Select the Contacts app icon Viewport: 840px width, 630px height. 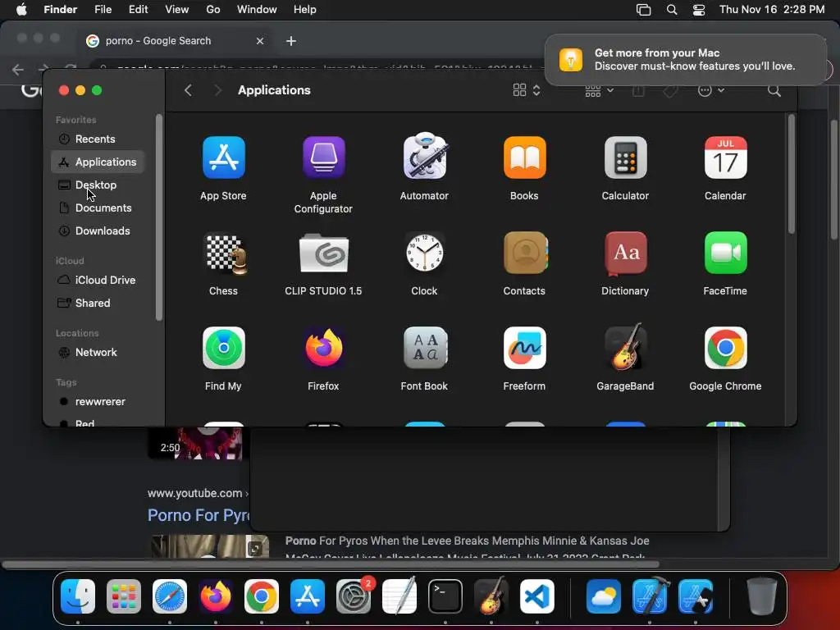[x=525, y=253]
